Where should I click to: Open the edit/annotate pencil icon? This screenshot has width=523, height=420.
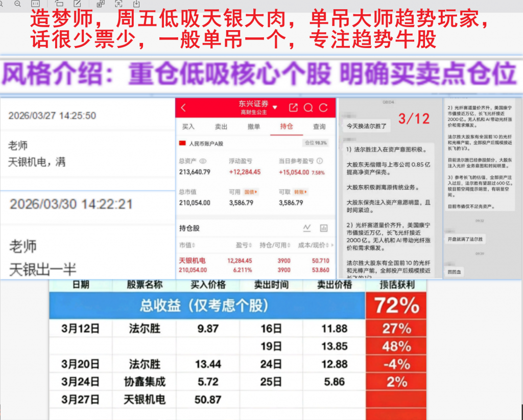[78, 4]
